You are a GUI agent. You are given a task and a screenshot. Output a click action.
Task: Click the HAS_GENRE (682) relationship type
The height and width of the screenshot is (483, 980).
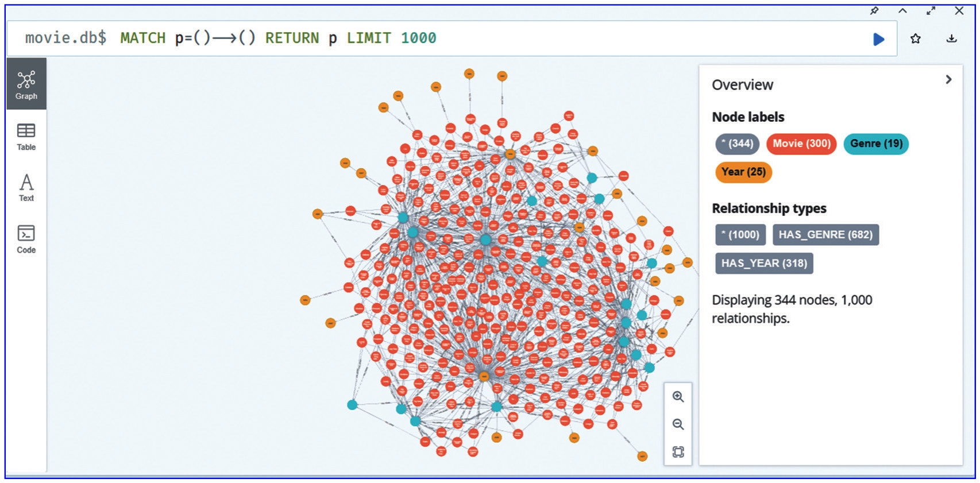tap(825, 235)
